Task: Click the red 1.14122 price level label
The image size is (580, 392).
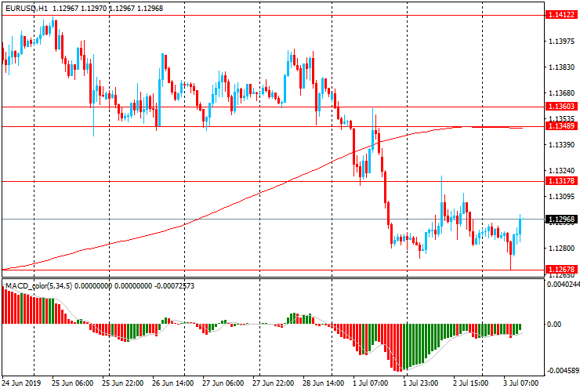Action: coord(561,15)
